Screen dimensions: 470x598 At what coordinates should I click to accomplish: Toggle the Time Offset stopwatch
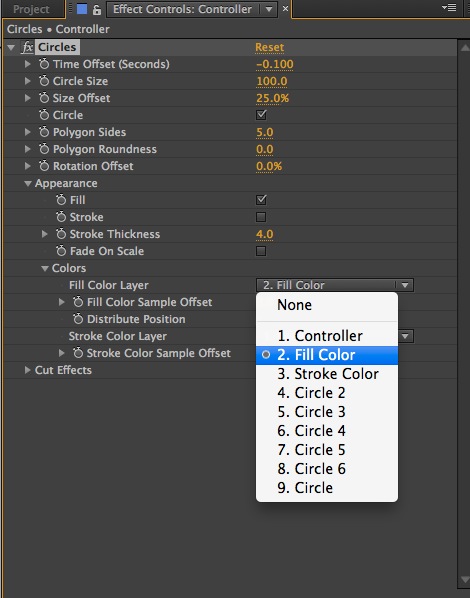pyautogui.click(x=44, y=64)
